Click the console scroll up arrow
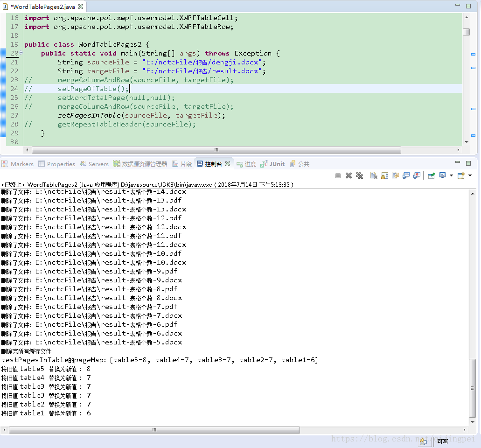Screen dimensions: 481x448 473,194
